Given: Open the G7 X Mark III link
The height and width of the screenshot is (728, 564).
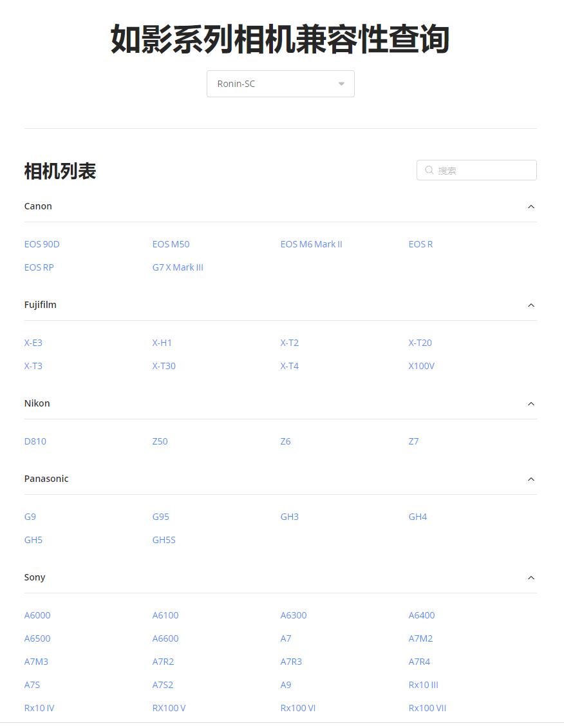Looking at the screenshot, I should pyautogui.click(x=178, y=267).
